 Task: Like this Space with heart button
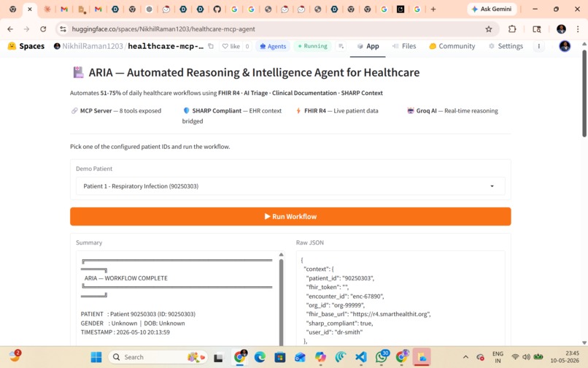tap(231, 46)
